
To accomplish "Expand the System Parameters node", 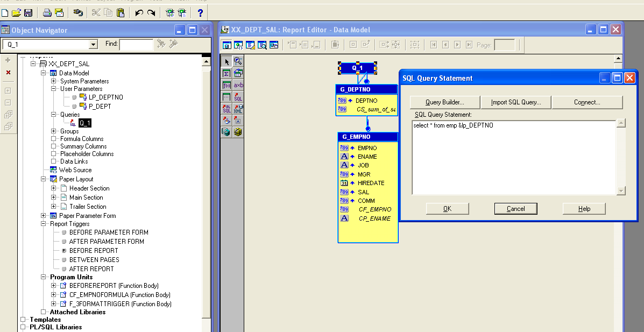I will click(x=54, y=81).
